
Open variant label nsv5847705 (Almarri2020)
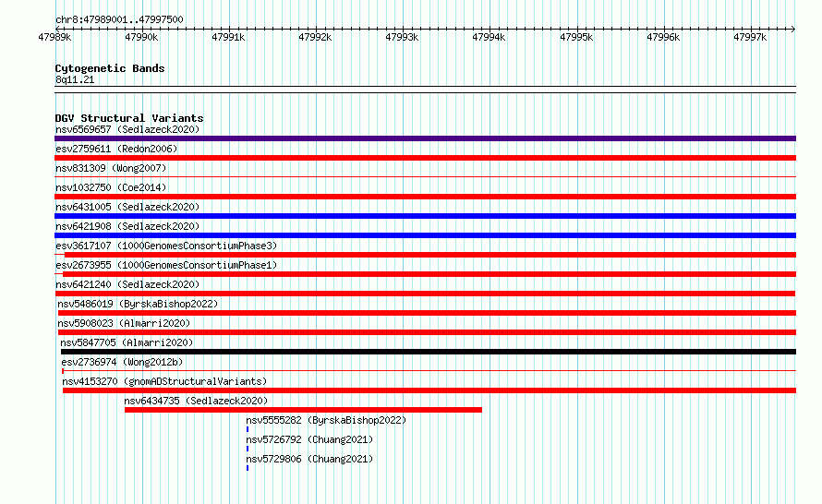[x=127, y=342]
